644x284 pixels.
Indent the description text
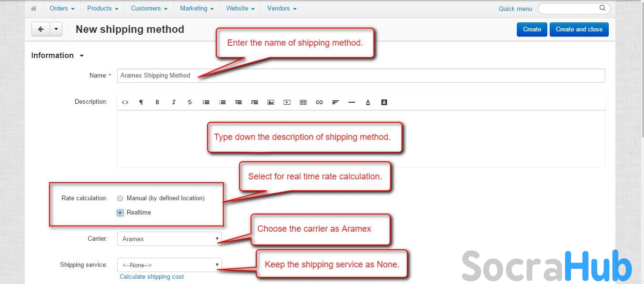(254, 102)
